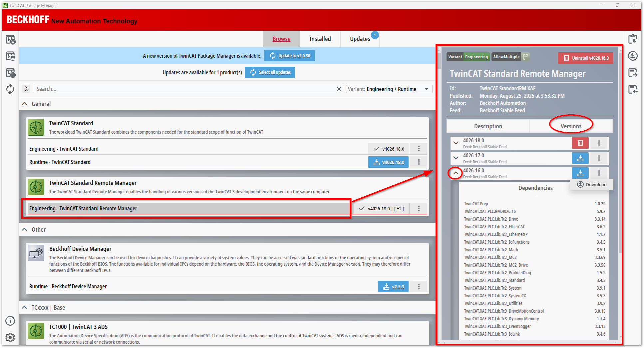This screenshot has width=644, height=348.
Task: Click download icon for version 4026.17.0
Action: coord(580,158)
